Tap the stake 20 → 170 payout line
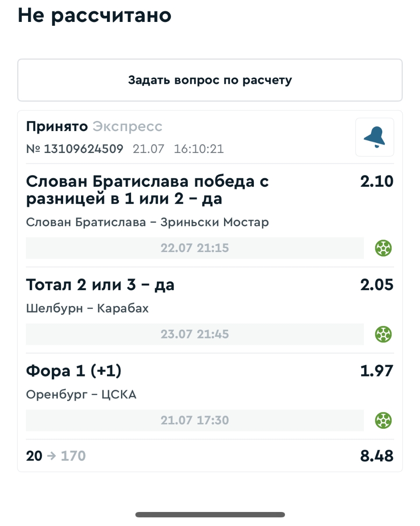Screen dimensions: 420x526 tap(56, 456)
